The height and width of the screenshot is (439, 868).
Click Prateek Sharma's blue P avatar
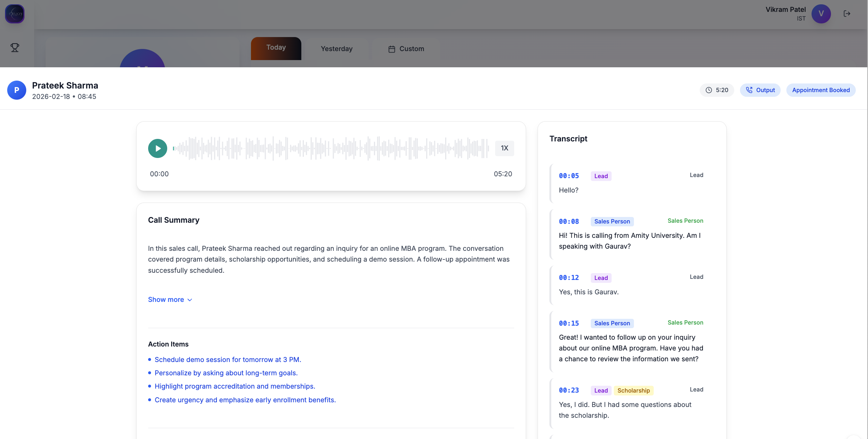click(17, 90)
